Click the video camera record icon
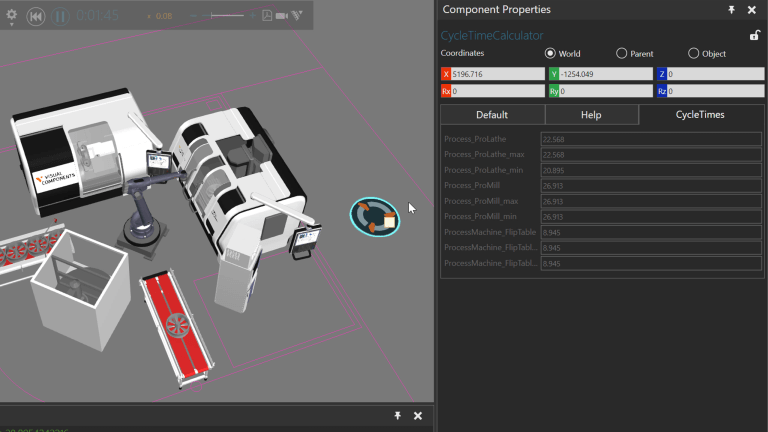The width and height of the screenshot is (768, 432). pyautogui.click(x=282, y=16)
